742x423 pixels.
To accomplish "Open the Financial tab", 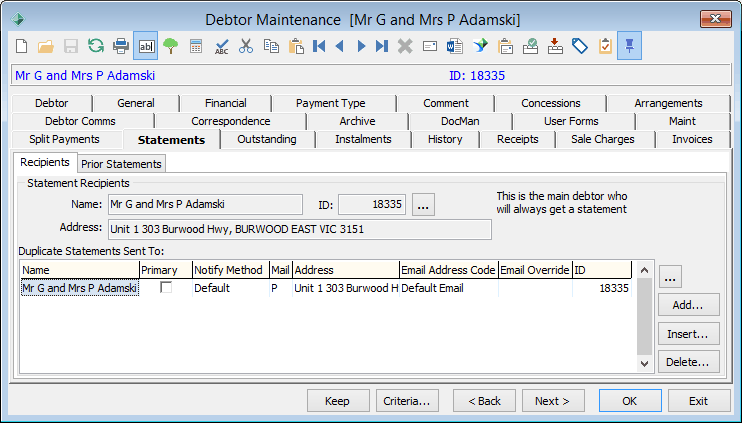I will click(226, 103).
